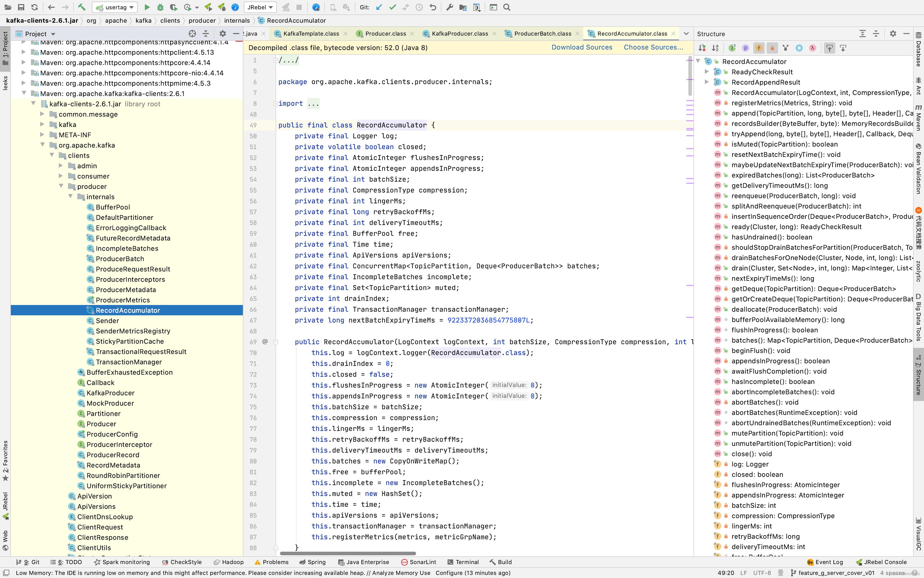The height and width of the screenshot is (578, 924).
Task: Toggle Autoscroll from Source in Structure
Action: pos(843,48)
